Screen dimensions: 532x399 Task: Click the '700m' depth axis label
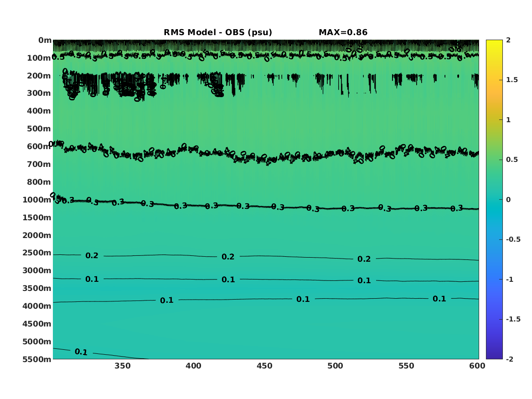click(x=39, y=164)
